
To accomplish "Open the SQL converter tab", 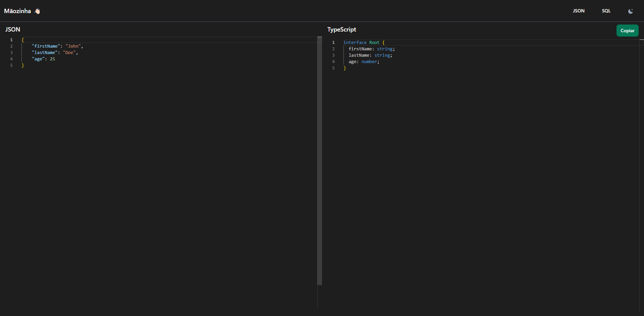I will tap(606, 11).
